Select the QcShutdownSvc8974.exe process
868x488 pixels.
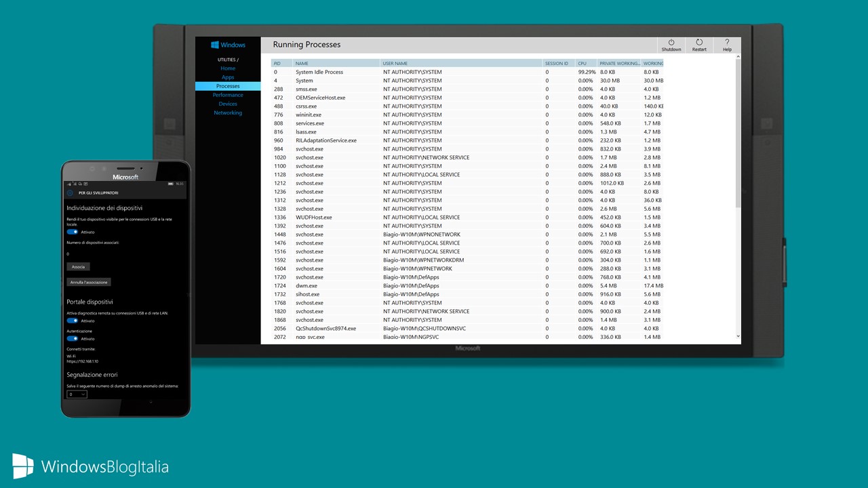tap(325, 328)
